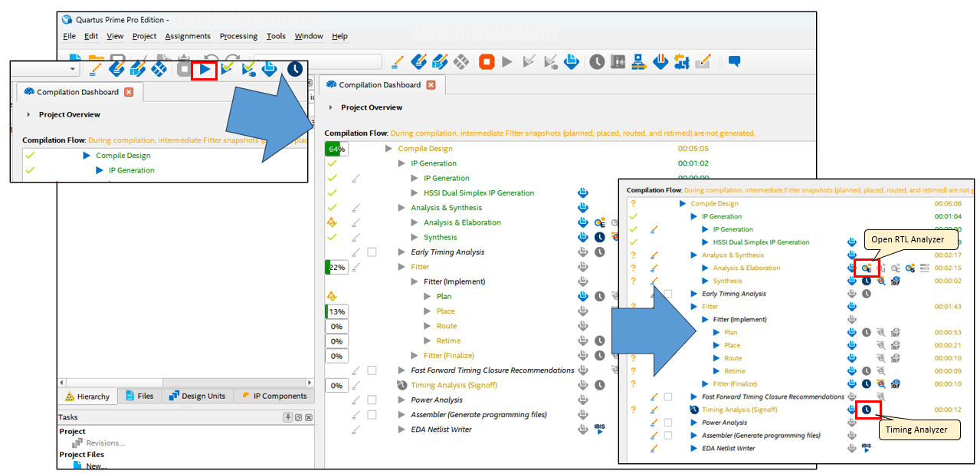Open the IBIS icon beside EDA Netlist Writer
The image size is (980, 474).
pyautogui.click(x=599, y=429)
